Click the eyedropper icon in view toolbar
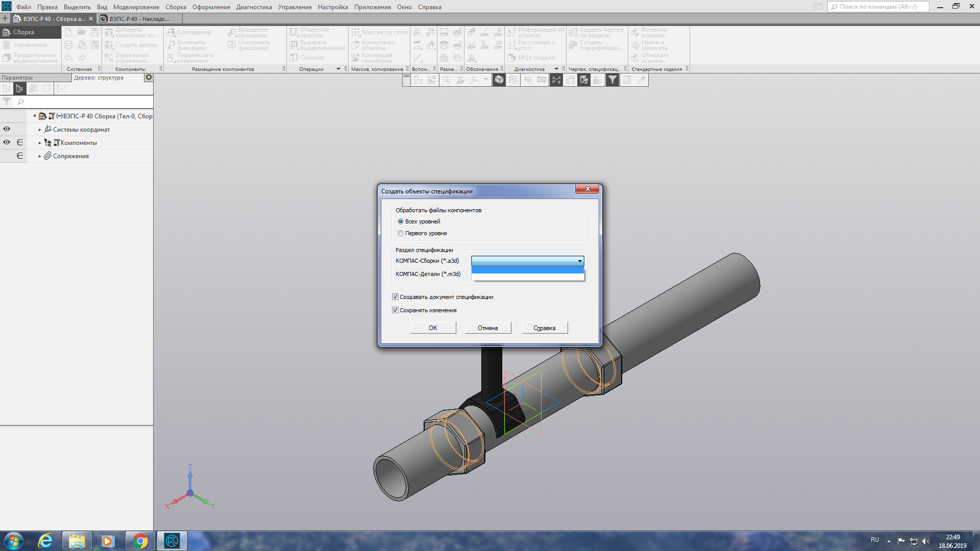This screenshot has width=980, height=551. pos(641,80)
